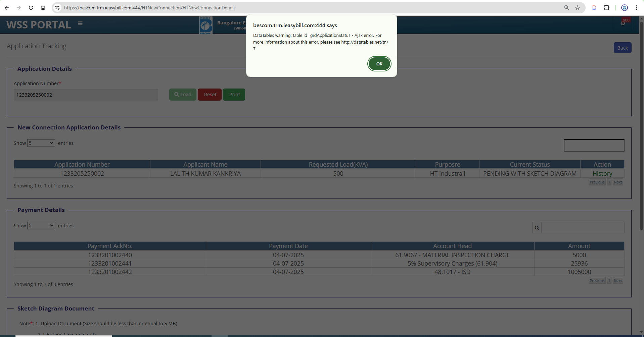Bookmark this page with the star icon

578,8
